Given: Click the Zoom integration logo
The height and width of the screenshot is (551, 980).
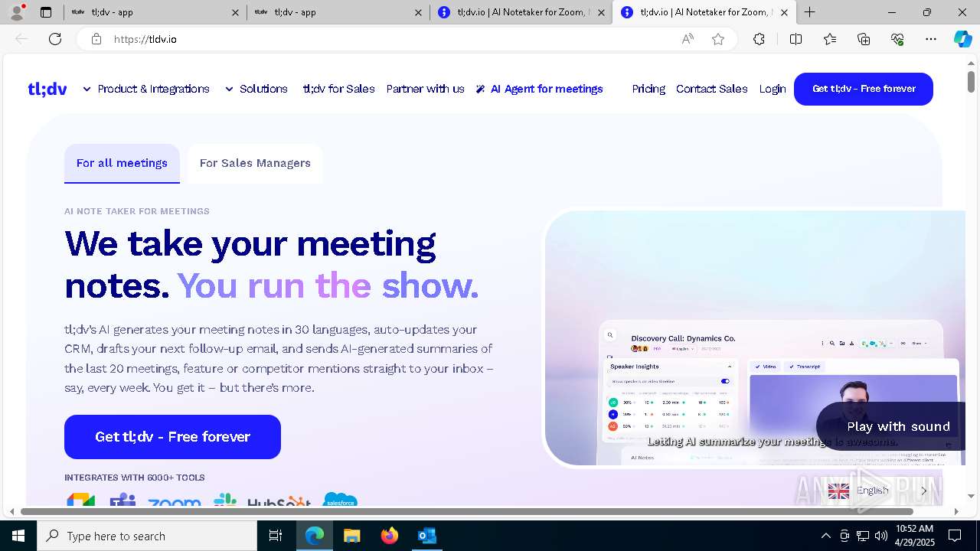Looking at the screenshot, I should click(x=174, y=502).
